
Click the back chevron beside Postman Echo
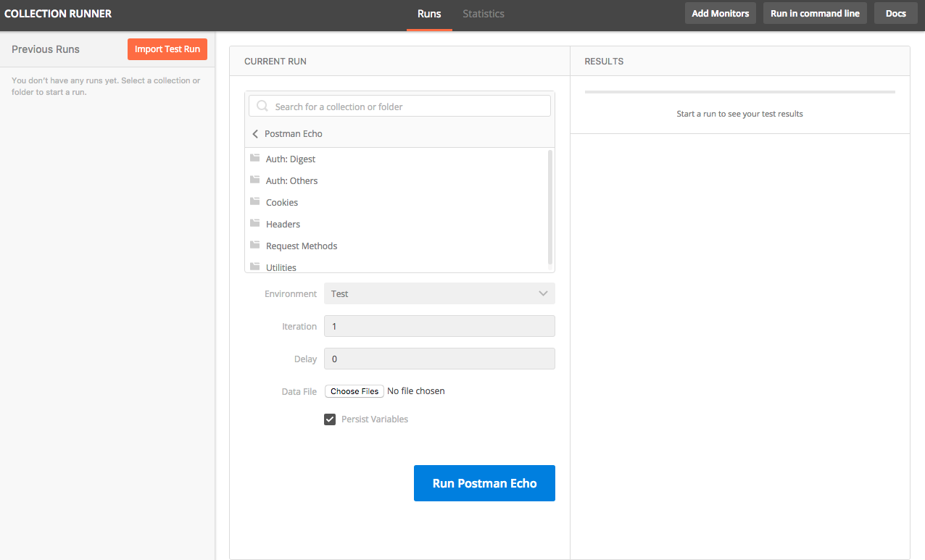[255, 134]
